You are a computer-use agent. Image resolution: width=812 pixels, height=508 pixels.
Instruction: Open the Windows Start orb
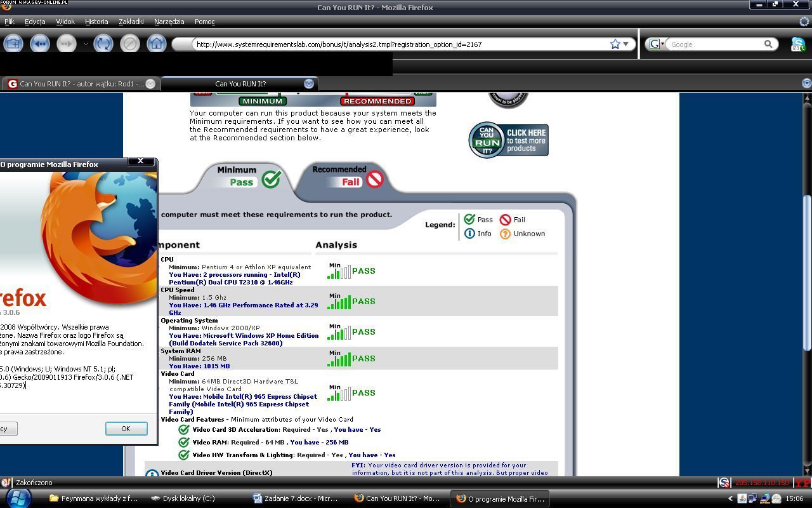click(18, 498)
